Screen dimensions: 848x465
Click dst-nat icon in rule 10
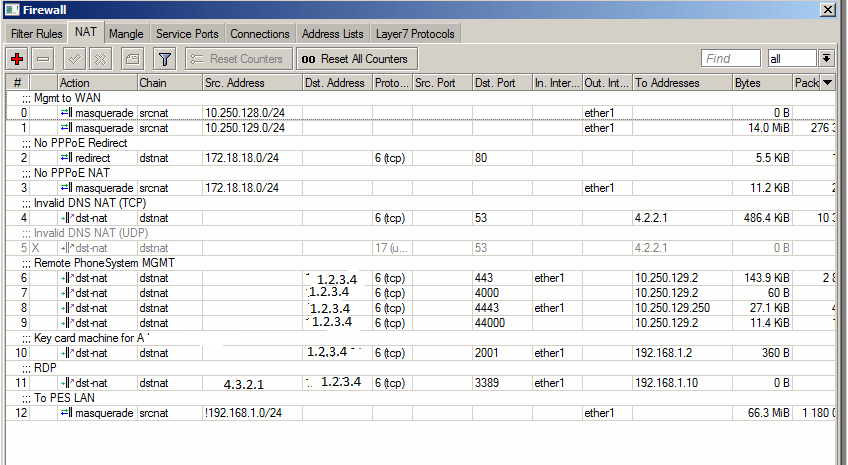(67, 353)
